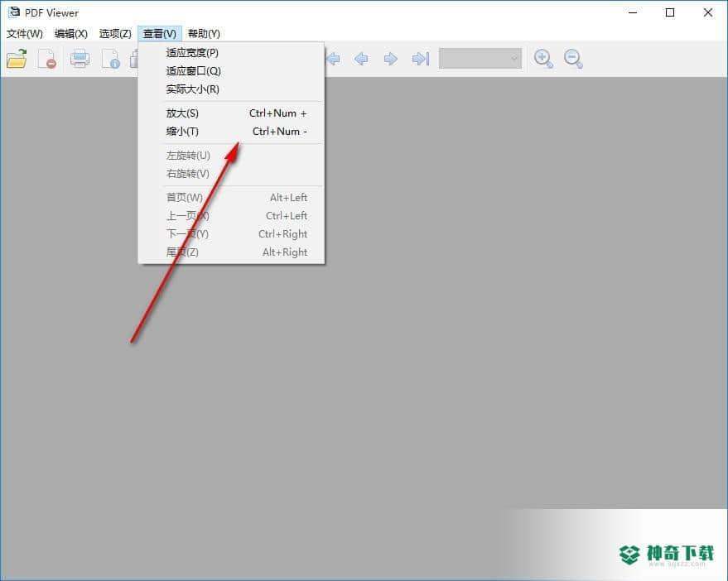Click 下一页(Y) menu entry

(x=231, y=234)
